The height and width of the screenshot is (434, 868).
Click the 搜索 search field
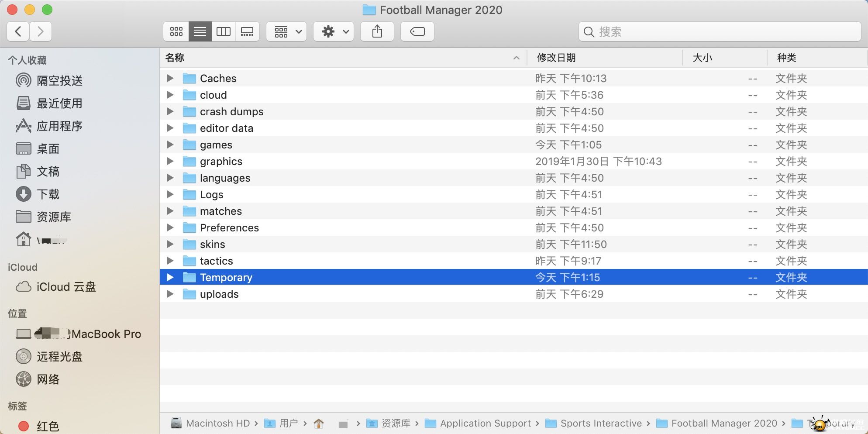(720, 31)
